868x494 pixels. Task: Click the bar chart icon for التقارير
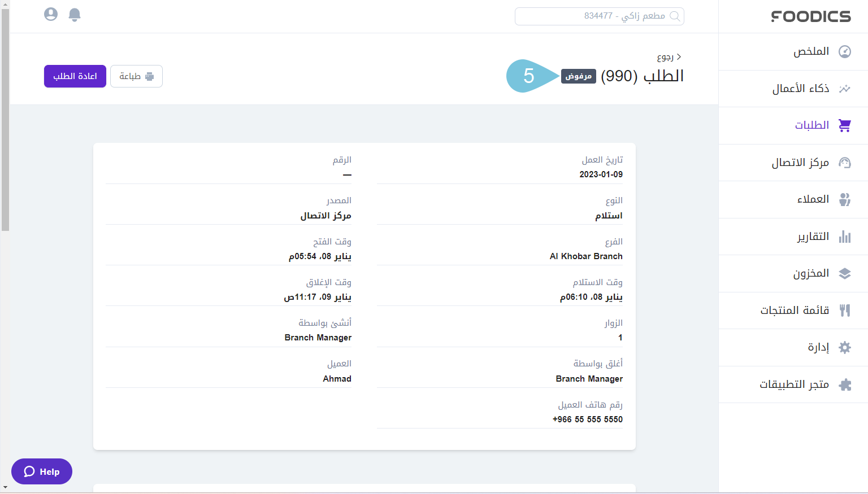click(x=845, y=237)
